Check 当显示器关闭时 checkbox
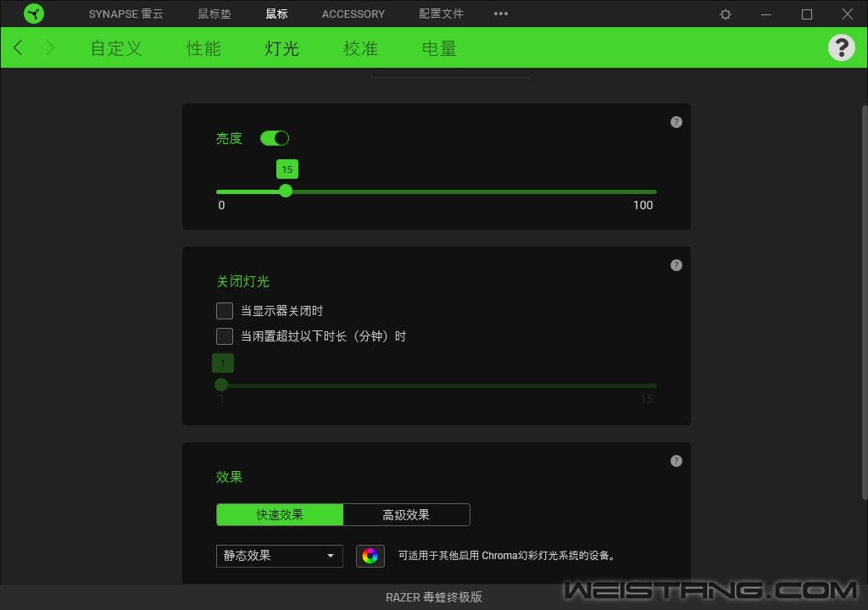 click(224, 311)
